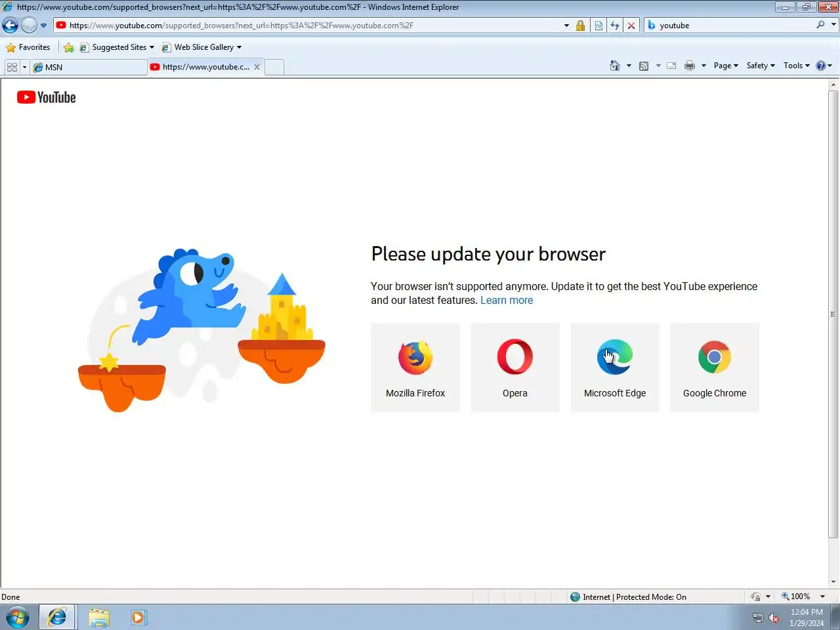Screen dimensions: 840x630
Task: Open the Favorites star button
Action: coord(28,47)
